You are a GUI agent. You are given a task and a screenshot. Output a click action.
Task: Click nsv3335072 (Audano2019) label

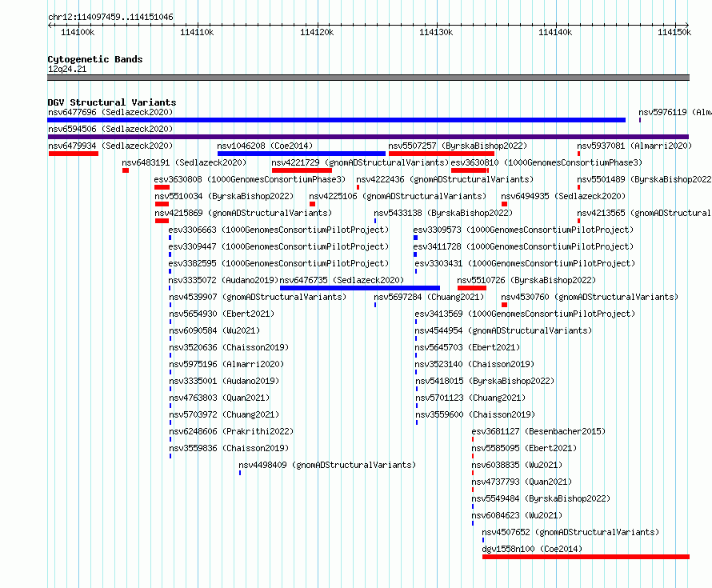tap(223, 280)
